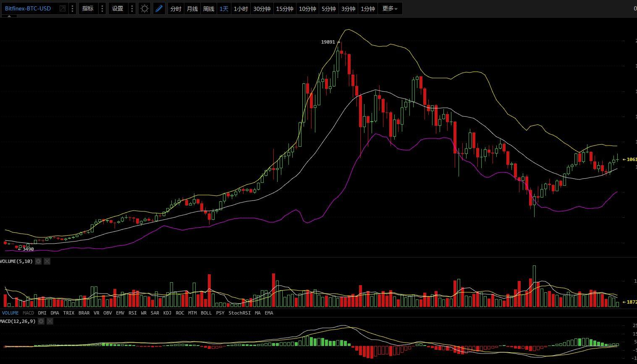Select the TRIX indicator
Image resolution: width=637 pixels, height=364 pixels.
pos(69,313)
